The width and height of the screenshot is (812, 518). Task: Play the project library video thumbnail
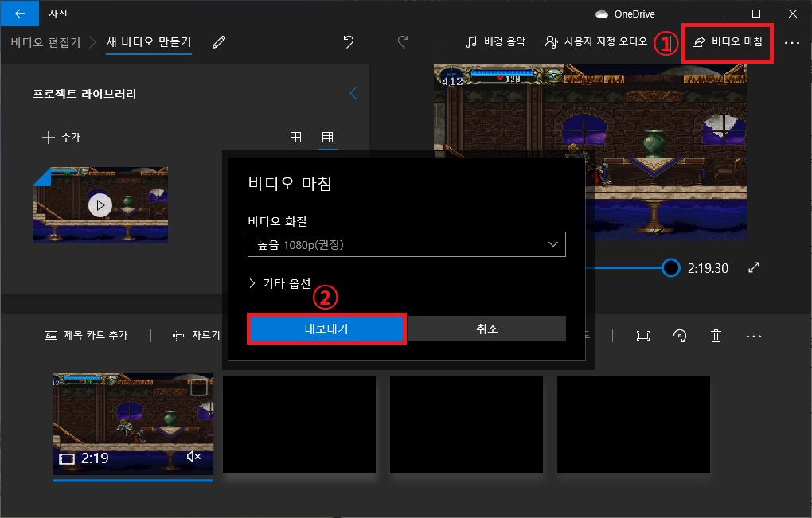pyautogui.click(x=100, y=205)
